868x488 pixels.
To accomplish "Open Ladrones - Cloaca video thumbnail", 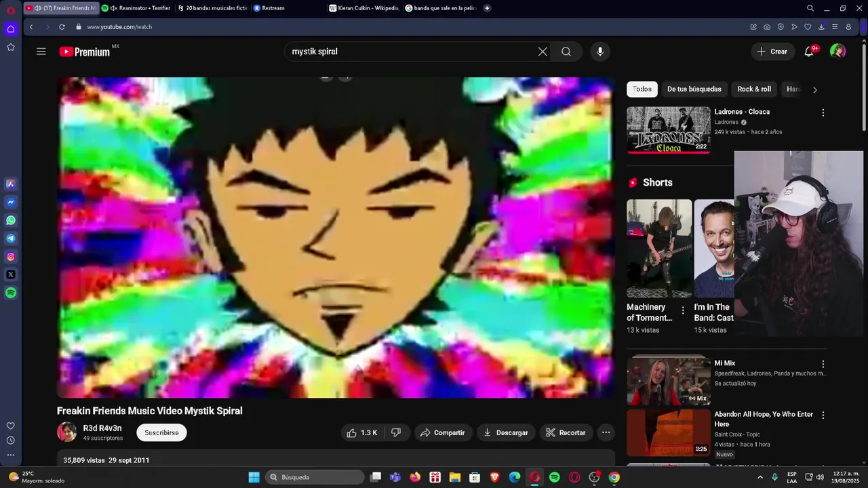I will coord(668,129).
